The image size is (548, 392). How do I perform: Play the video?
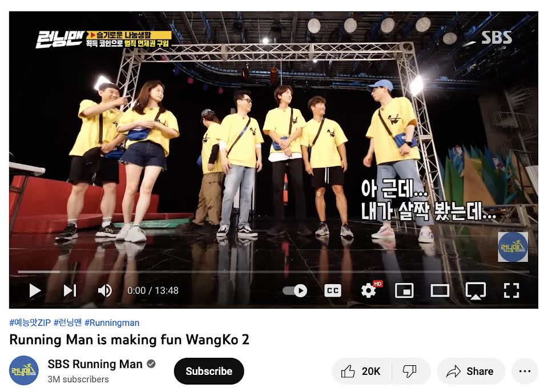[x=35, y=290]
